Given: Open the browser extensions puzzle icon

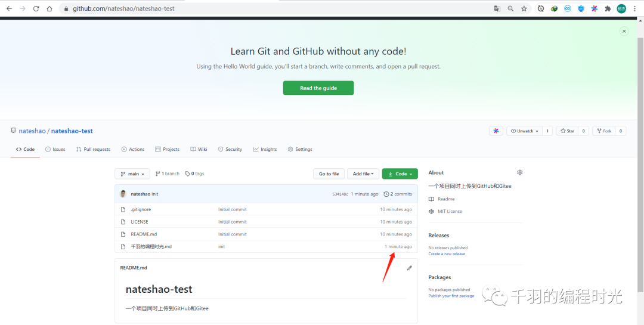Looking at the screenshot, I should (608, 8).
